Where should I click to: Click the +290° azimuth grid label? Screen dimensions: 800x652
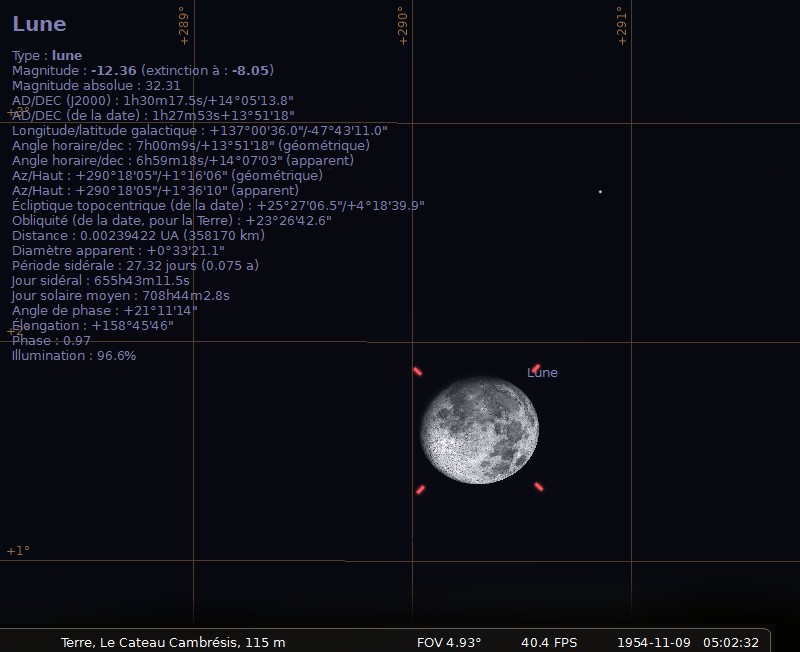coord(403,26)
